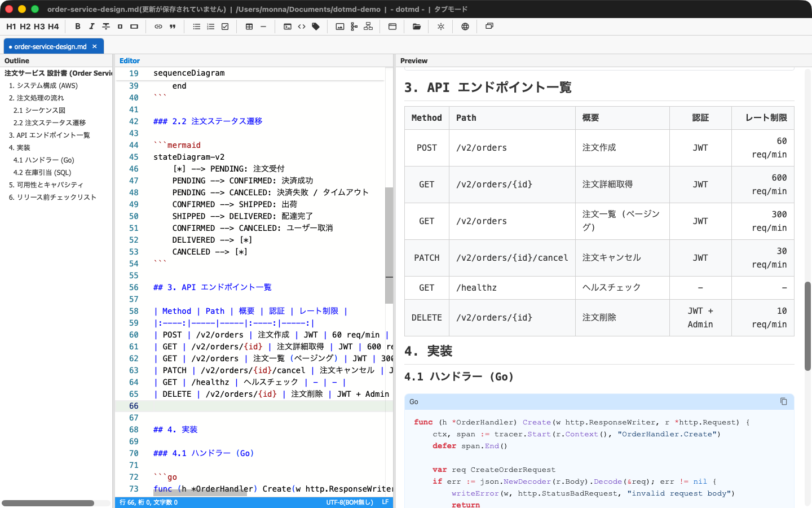
Task: Copy the Go code block
Action: click(x=783, y=401)
